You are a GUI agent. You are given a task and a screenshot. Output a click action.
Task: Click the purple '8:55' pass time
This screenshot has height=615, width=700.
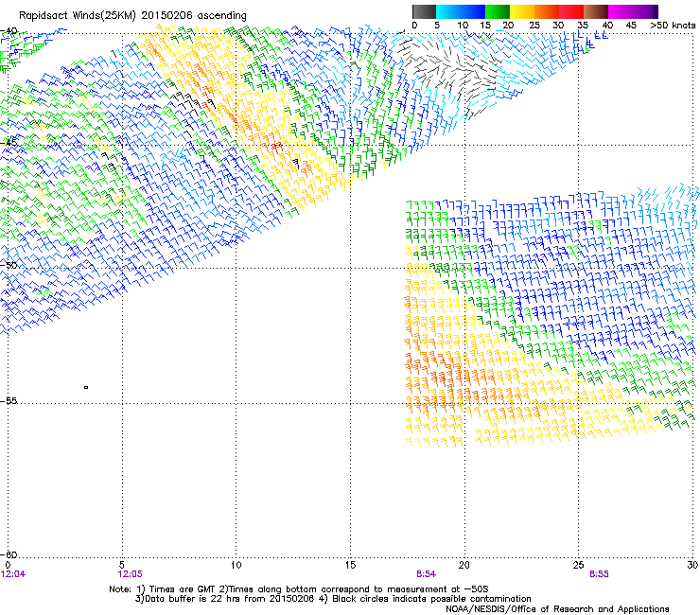[x=599, y=574]
